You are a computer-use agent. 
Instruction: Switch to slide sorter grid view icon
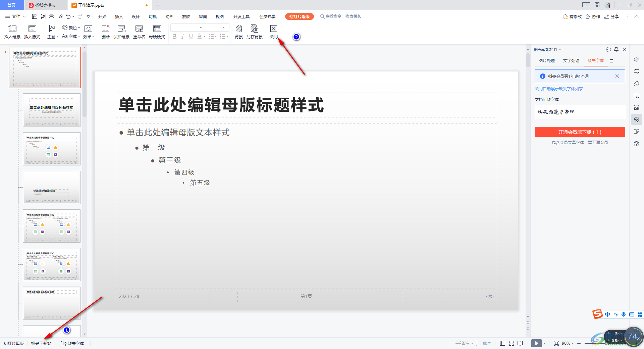(512, 343)
